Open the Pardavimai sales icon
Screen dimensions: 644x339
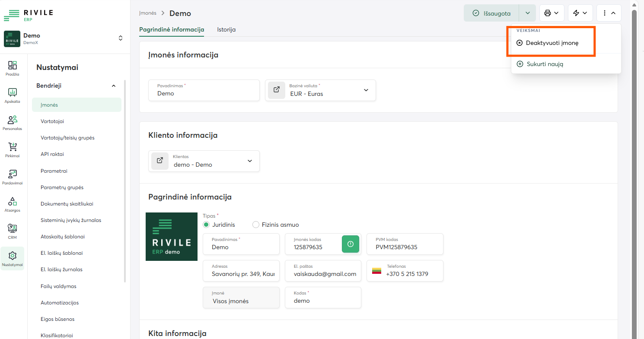[13, 175]
